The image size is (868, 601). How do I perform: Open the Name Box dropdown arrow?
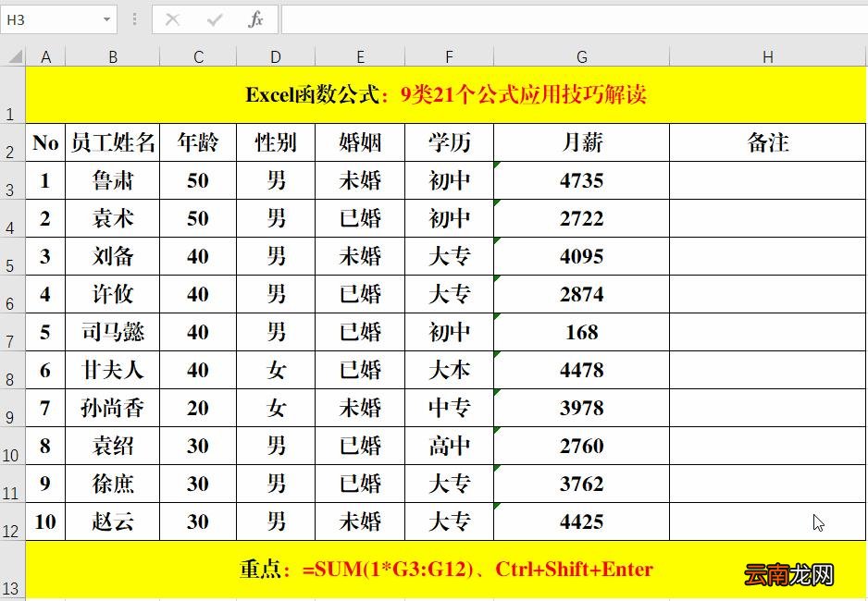coord(106,20)
